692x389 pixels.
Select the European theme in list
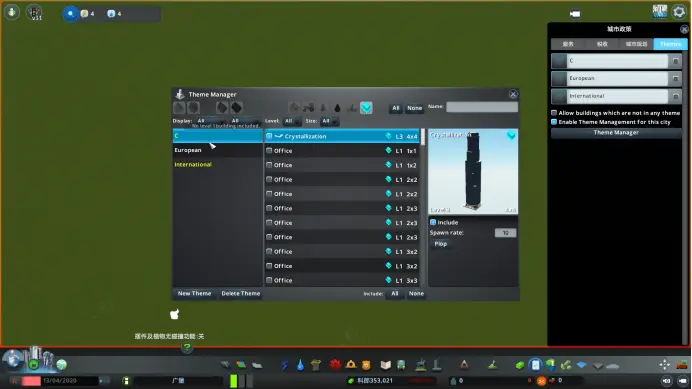(218, 150)
